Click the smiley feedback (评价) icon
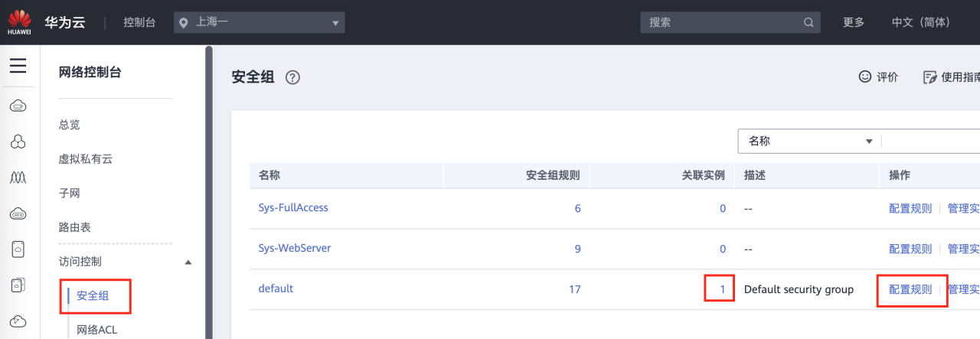Viewport: 980px width, 339px height. pyautogui.click(x=865, y=77)
